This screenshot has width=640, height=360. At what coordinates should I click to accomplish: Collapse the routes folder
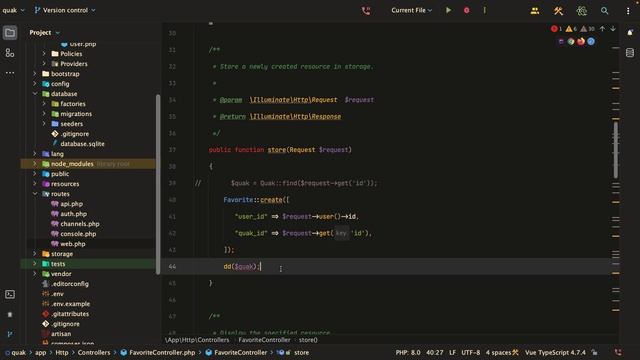tap(35, 194)
